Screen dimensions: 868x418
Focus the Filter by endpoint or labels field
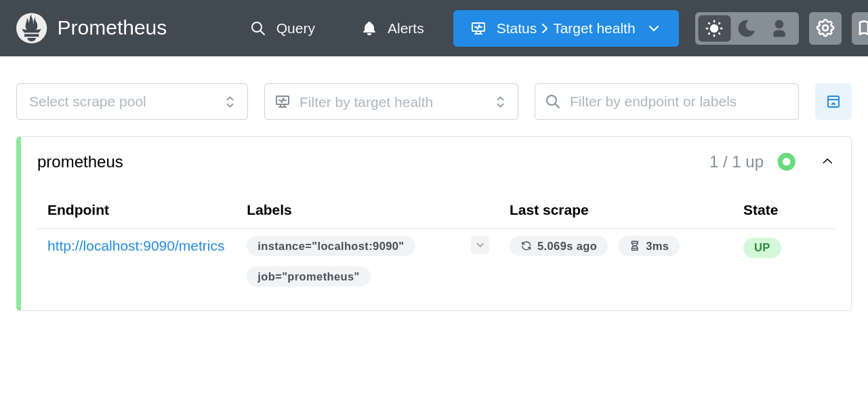click(x=667, y=102)
